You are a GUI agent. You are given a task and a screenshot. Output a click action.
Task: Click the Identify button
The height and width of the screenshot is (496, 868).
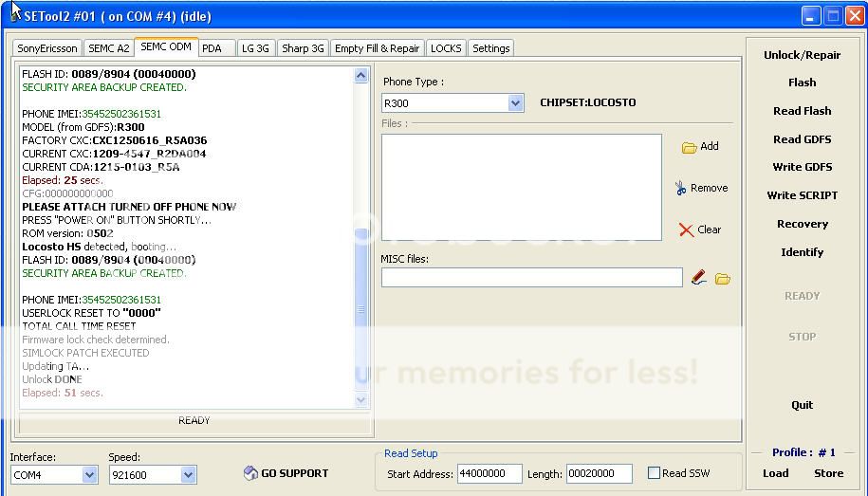coord(803,252)
